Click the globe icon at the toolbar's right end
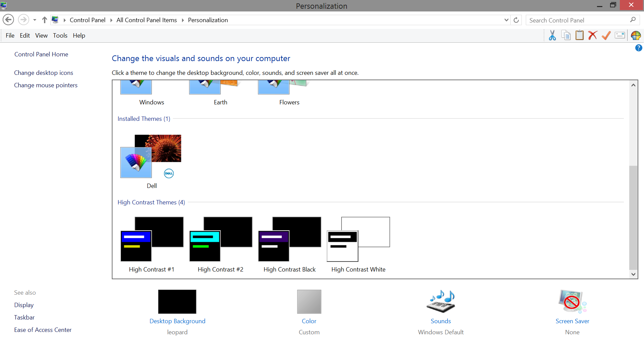 pos(636,35)
